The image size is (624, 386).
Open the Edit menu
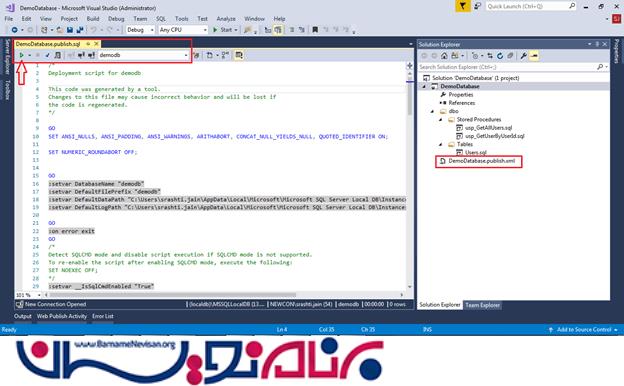click(26, 19)
